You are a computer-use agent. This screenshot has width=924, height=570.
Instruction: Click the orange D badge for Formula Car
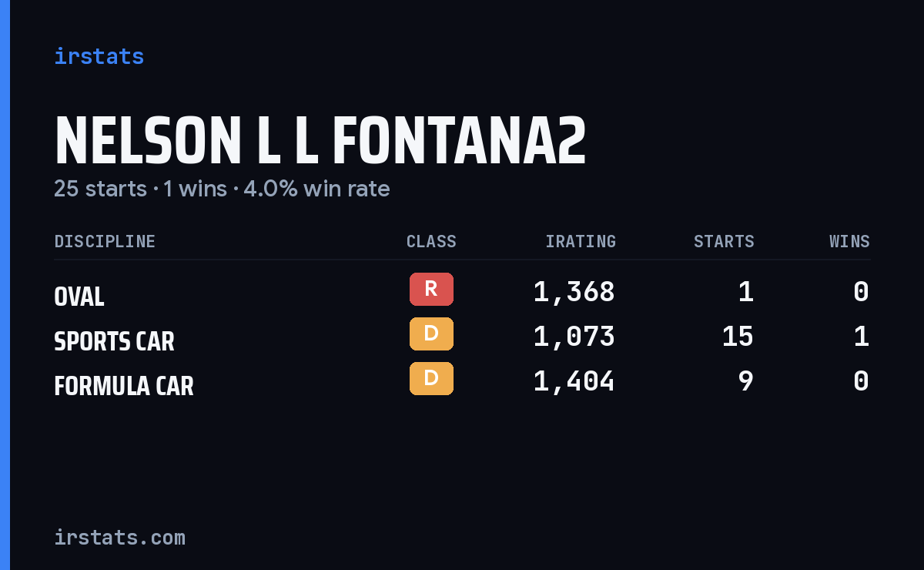pos(431,378)
